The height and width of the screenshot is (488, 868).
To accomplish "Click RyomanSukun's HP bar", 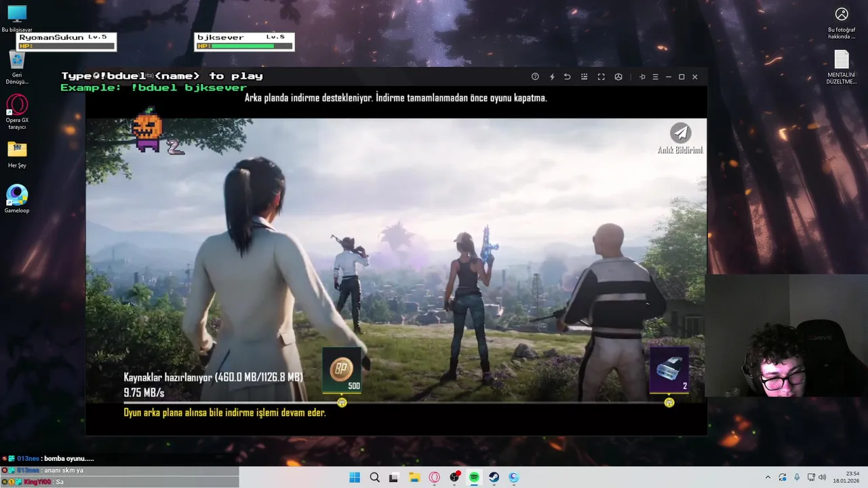I will (66, 46).
